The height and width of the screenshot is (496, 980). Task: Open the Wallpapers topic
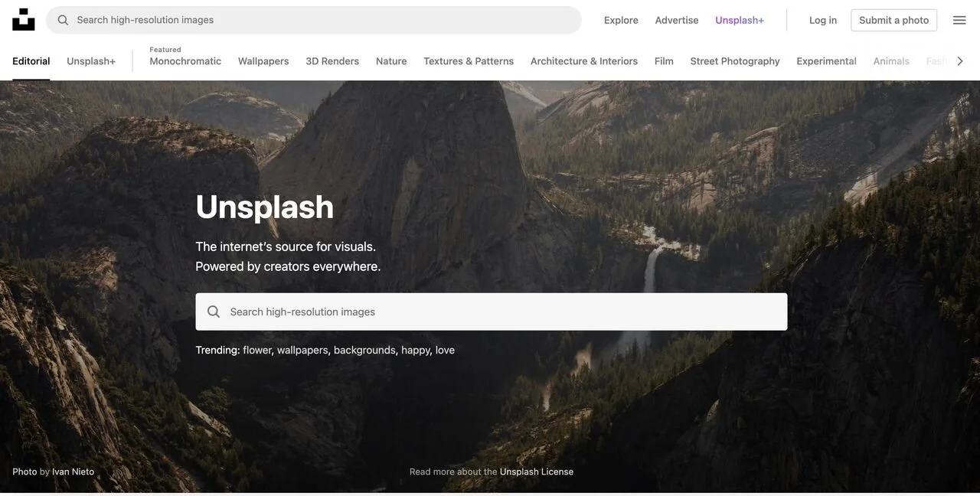pos(263,61)
